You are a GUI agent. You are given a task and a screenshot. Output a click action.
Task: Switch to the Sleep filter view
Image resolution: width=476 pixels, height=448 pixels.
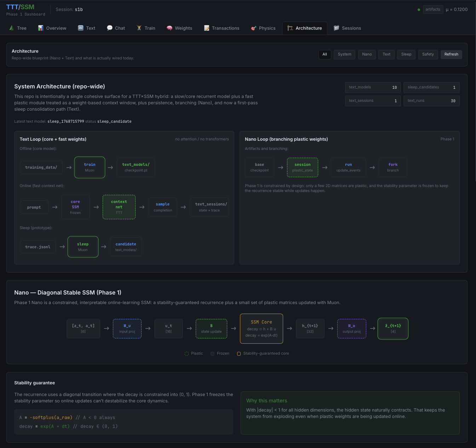(x=406, y=54)
